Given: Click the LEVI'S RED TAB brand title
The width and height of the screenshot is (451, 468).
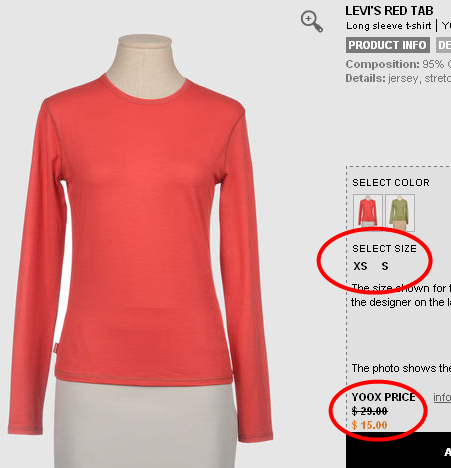Looking at the screenshot, I should (x=389, y=11).
